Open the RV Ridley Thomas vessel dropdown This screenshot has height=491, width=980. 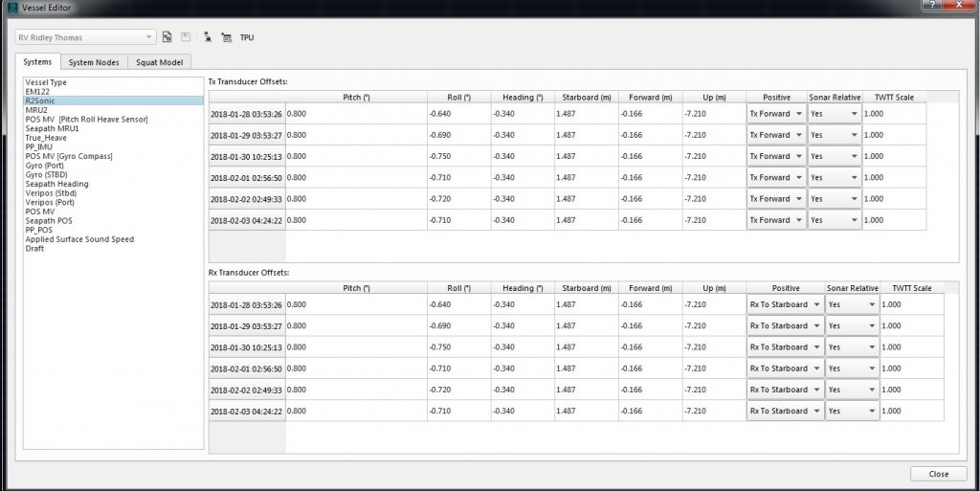point(84,37)
